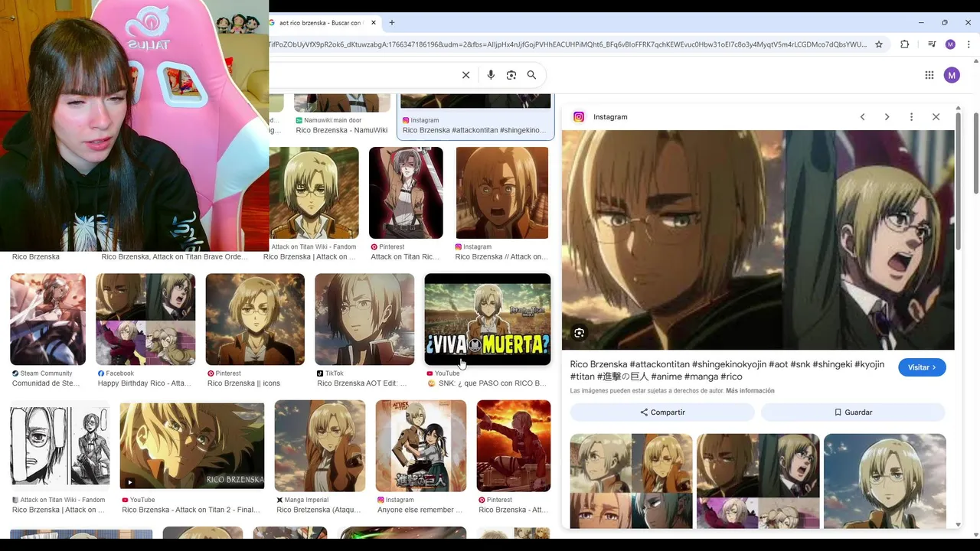Start voice search with microphone icon
The width and height of the screenshot is (980, 551).
point(491,75)
